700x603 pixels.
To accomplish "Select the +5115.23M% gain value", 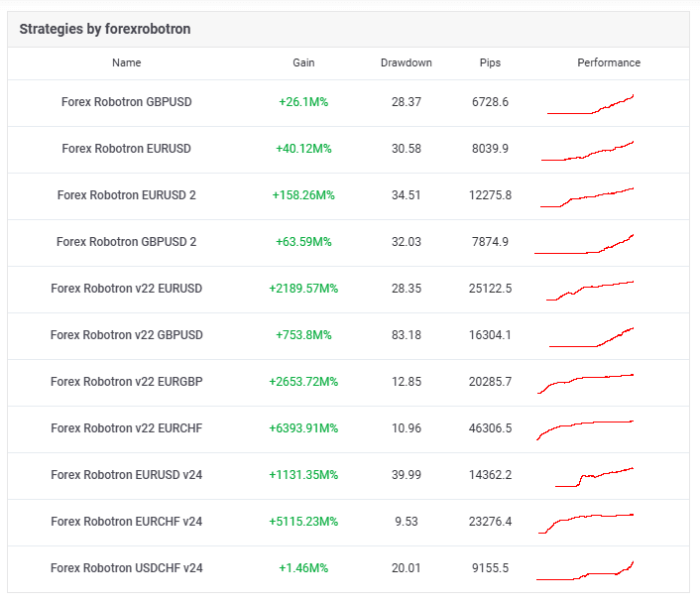I will click(303, 522).
